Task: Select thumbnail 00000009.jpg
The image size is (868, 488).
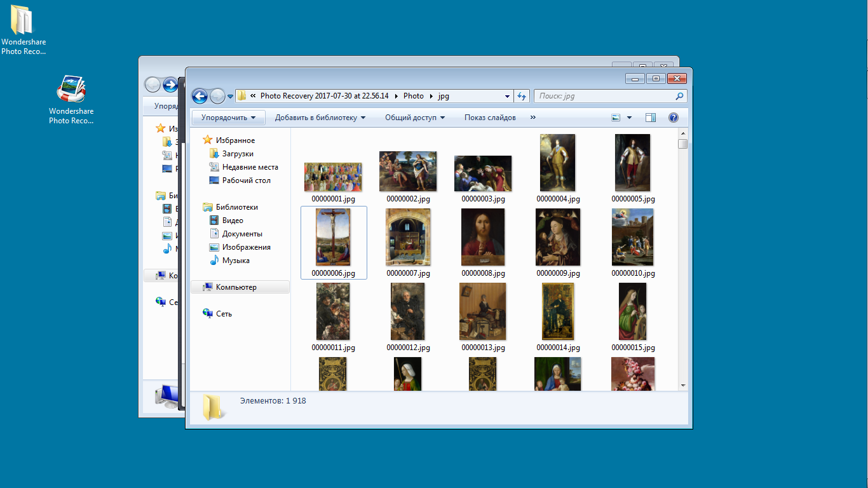Action: pyautogui.click(x=558, y=237)
